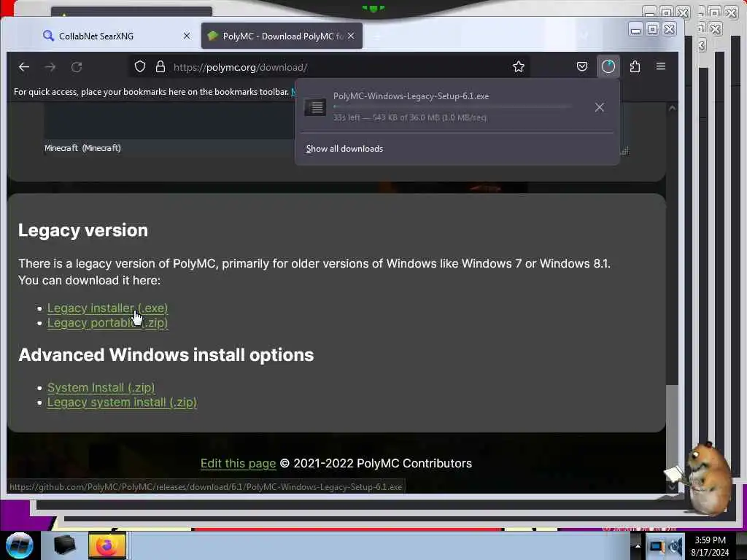Click the Minecraft (Minecraft) caption text
Viewport: 747px width, 560px height.
click(x=82, y=148)
